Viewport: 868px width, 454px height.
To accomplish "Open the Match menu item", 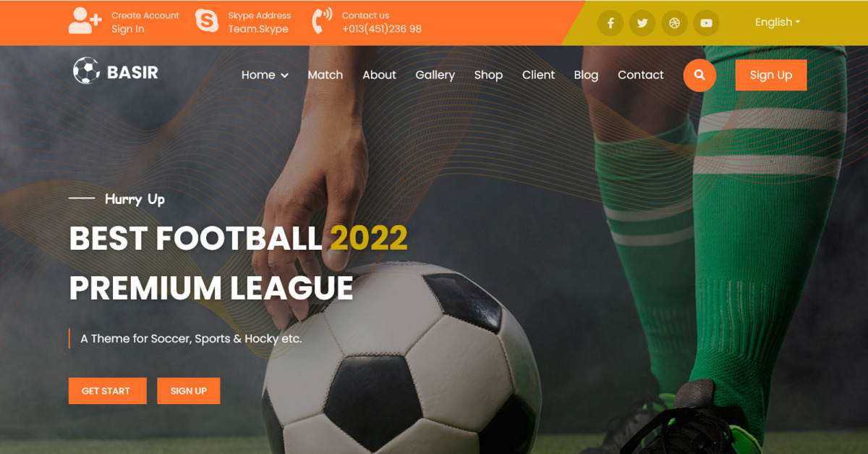I will pos(325,75).
